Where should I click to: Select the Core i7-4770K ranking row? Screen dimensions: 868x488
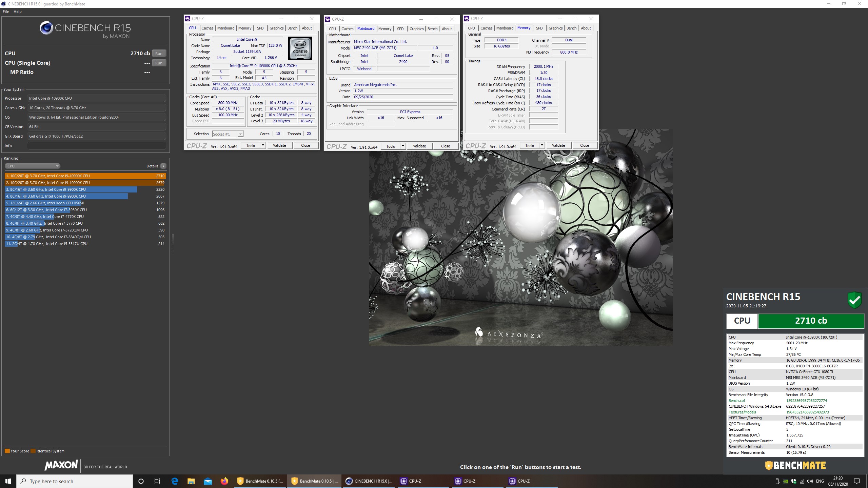point(85,217)
